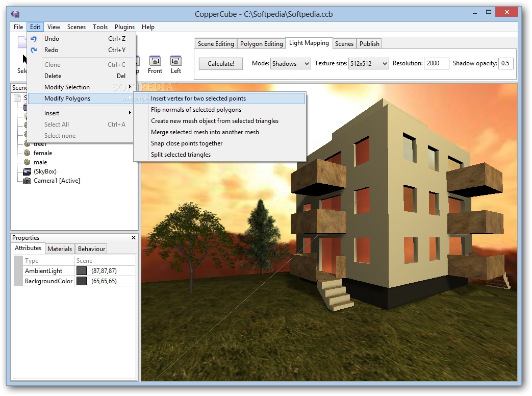The height and width of the screenshot is (396, 532).
Task: Choose Merge selected mesh into another mesh
Action: tap(220, 132)
